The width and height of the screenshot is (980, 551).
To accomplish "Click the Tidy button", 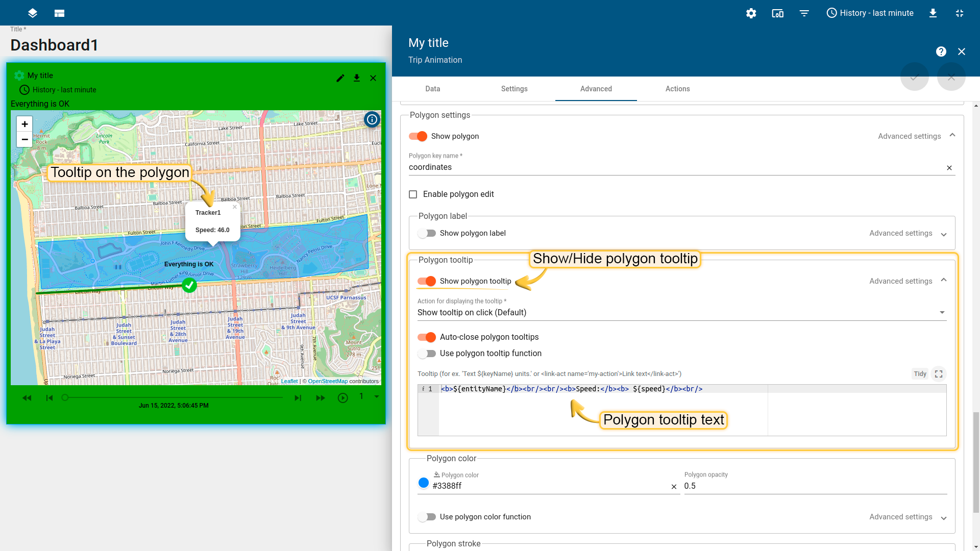I will 920,374.
